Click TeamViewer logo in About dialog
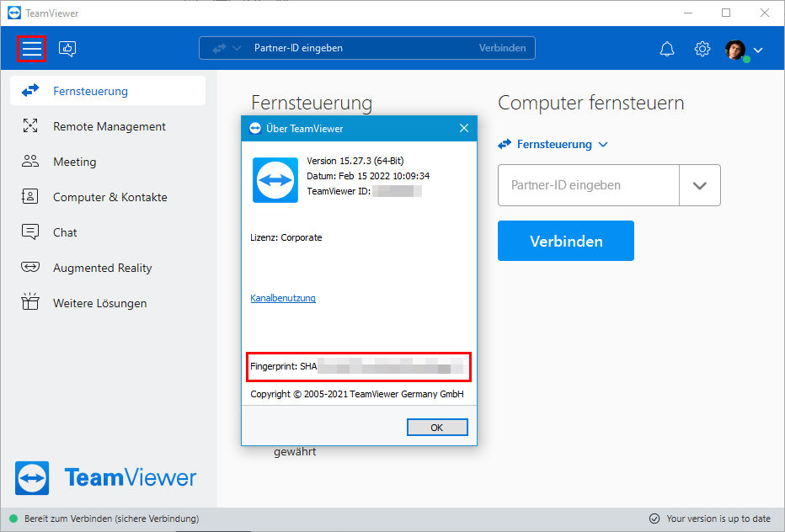This screenshot has width=785, height=532. [x=275, y=180]
